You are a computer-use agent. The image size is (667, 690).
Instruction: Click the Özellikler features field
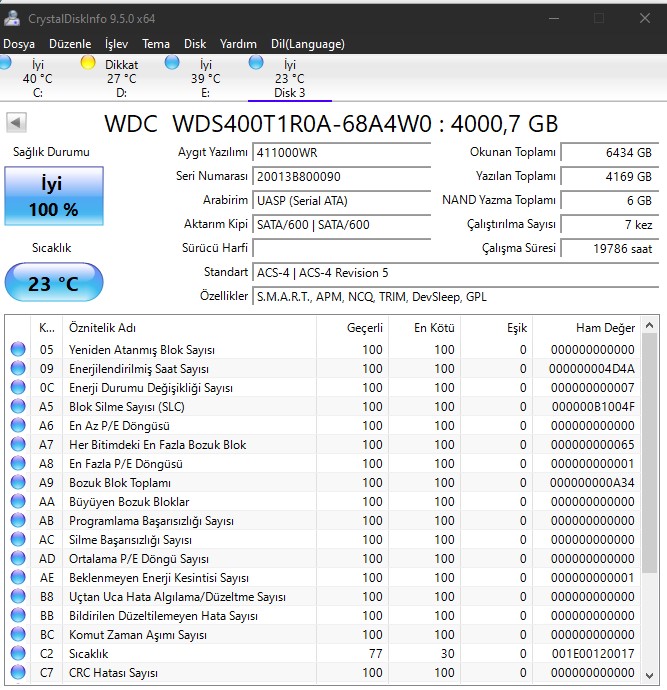[x=455, y=297]
